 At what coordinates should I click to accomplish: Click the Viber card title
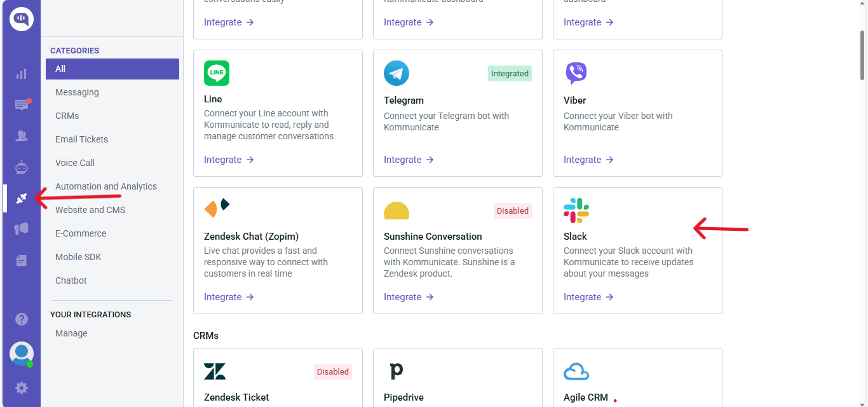point(574,100)
